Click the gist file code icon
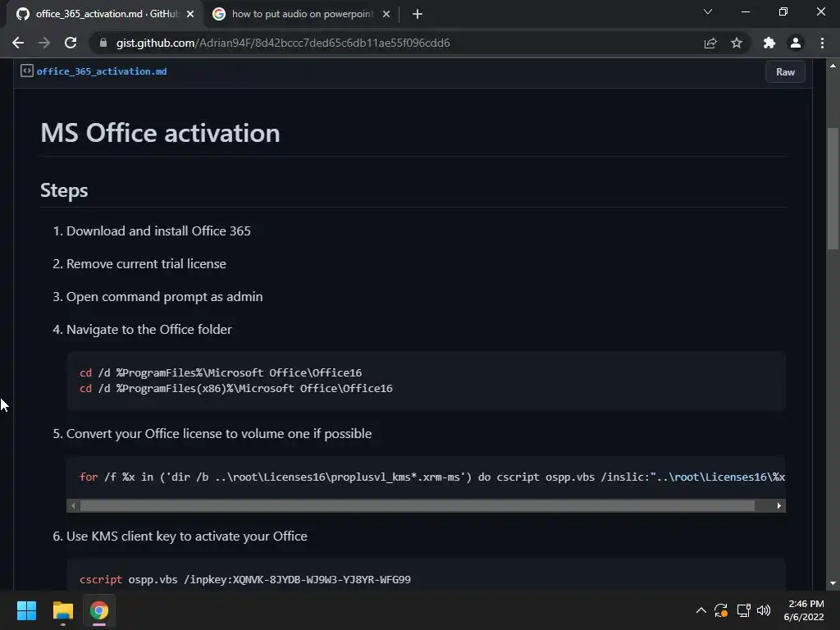The height and width of the screenshot is (630, 840). point(27,71)
